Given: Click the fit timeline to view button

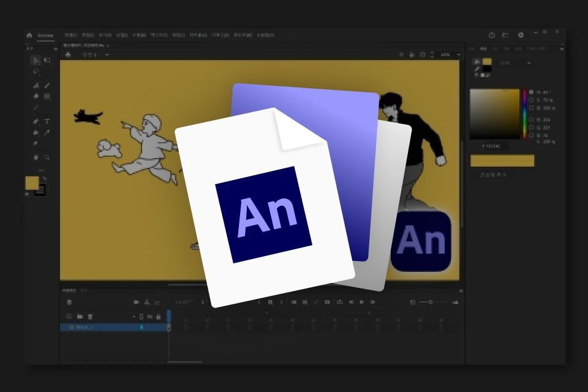Looking at the screenshot, I should 412,302.
